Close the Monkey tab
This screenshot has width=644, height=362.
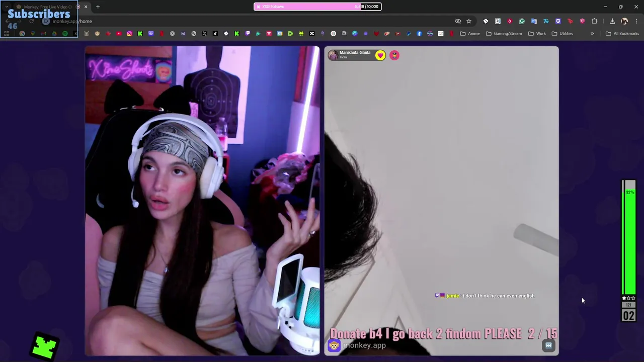pos(86,7)
